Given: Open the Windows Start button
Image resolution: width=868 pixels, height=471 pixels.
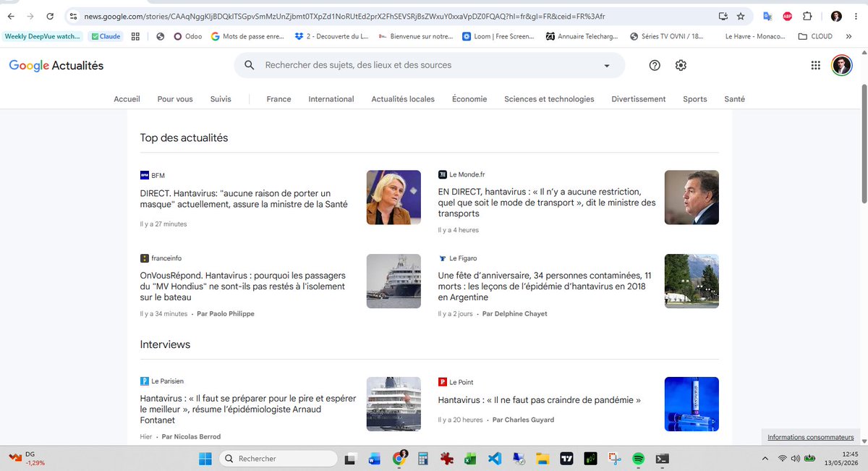Looking at the screenshot, I should pyautogui.click(x=205, y=458).
